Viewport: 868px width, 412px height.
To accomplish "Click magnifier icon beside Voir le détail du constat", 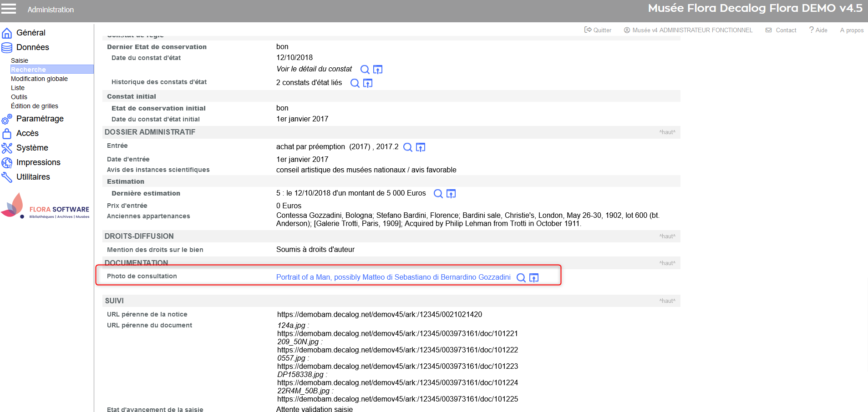I will tap(365, 70).
